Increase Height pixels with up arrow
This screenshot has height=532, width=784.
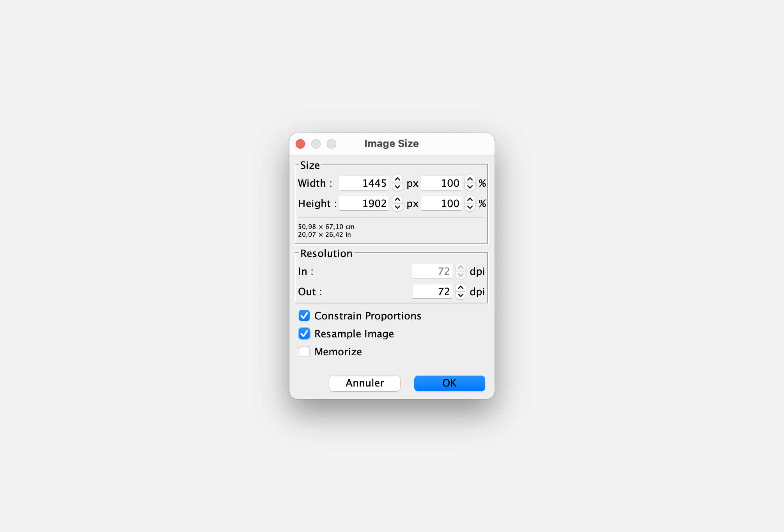[x=397, y=200]
